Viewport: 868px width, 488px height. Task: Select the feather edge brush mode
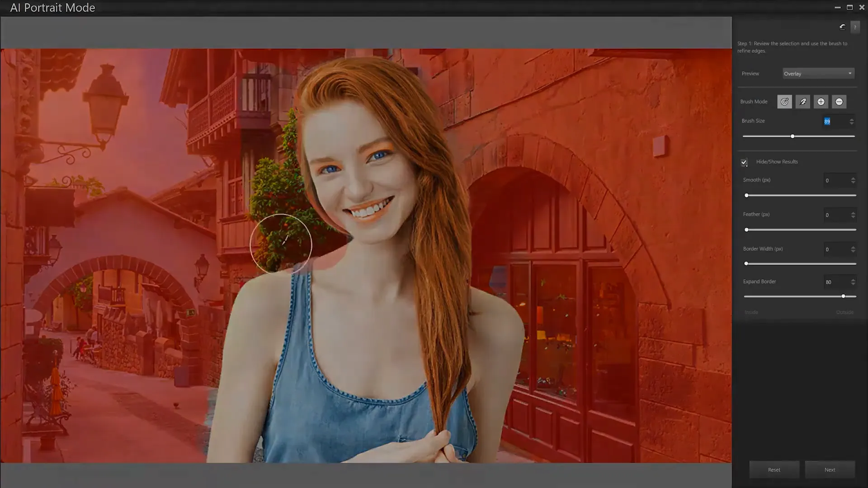(802, 102)
